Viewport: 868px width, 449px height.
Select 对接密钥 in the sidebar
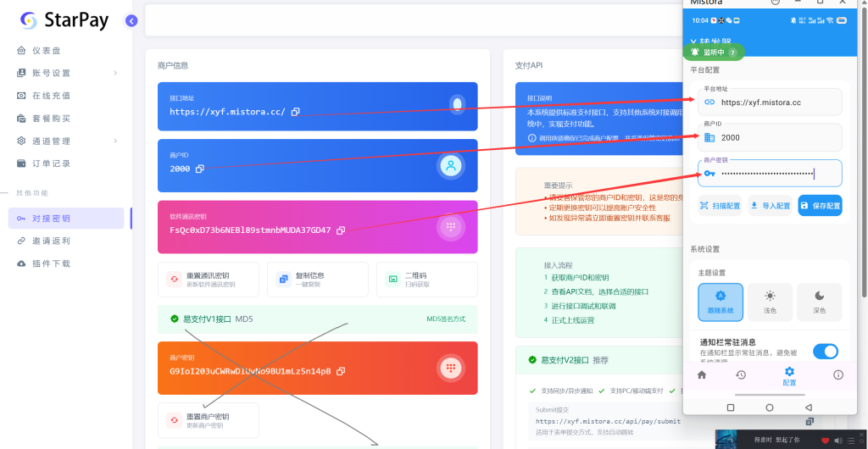(66, 219)
